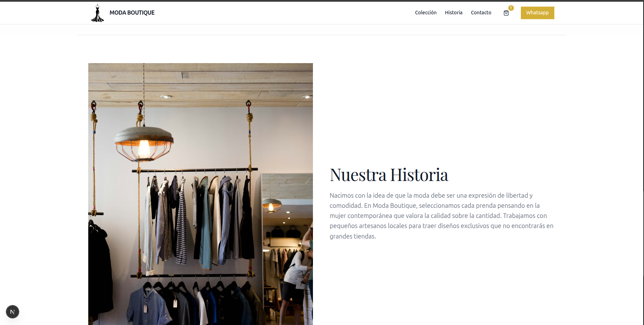This screenshot has height=325, width=644.
Task: Open the Colección navigation link
Action: pos(426,13)
